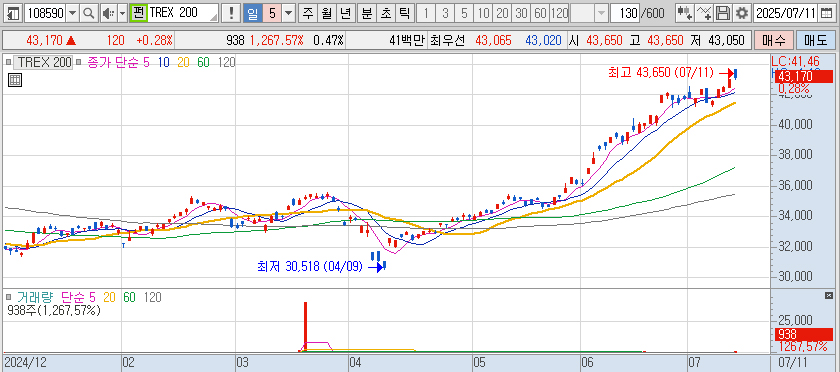The image size is (840, 372).
Task: Select the 일 daily chart period
Action: point(252,13)
